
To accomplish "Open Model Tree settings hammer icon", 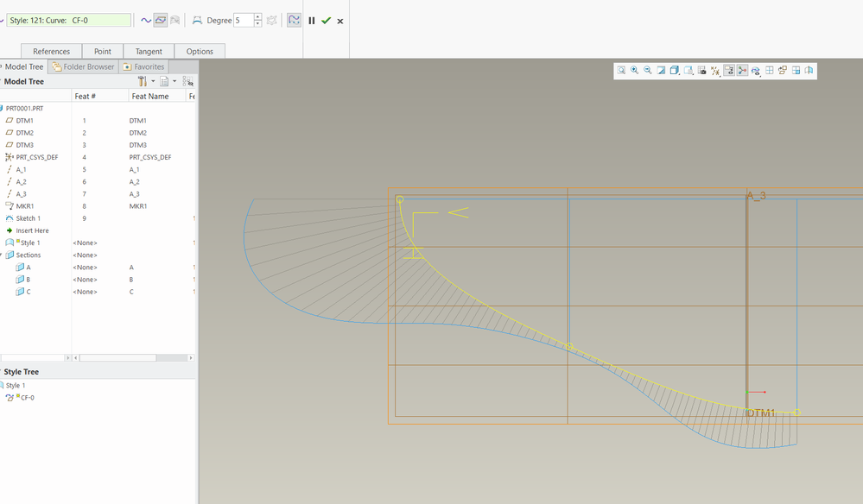I will click(x=143, y=81).
